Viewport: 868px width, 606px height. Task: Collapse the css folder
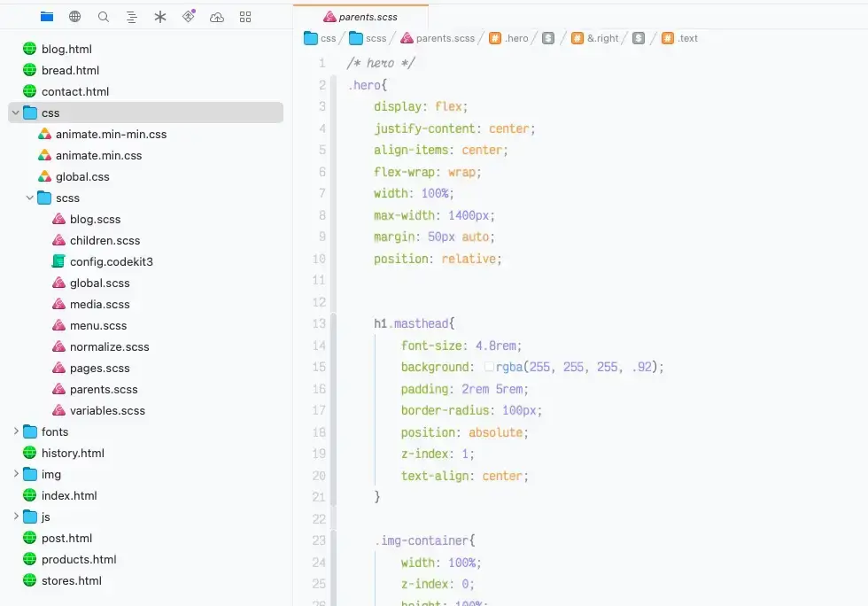(16, 113)
